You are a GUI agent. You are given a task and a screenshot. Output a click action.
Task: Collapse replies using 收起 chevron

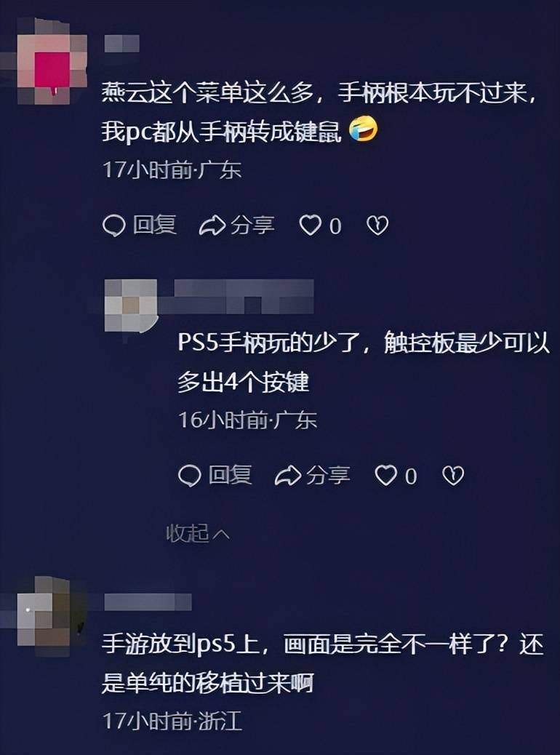pyautogui.click(x=198, y=533)
